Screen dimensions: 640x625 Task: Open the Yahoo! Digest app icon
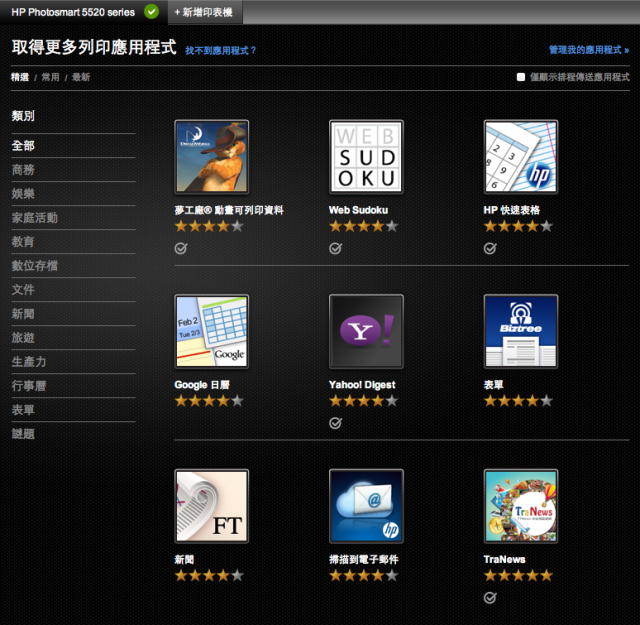pos(366,331)
